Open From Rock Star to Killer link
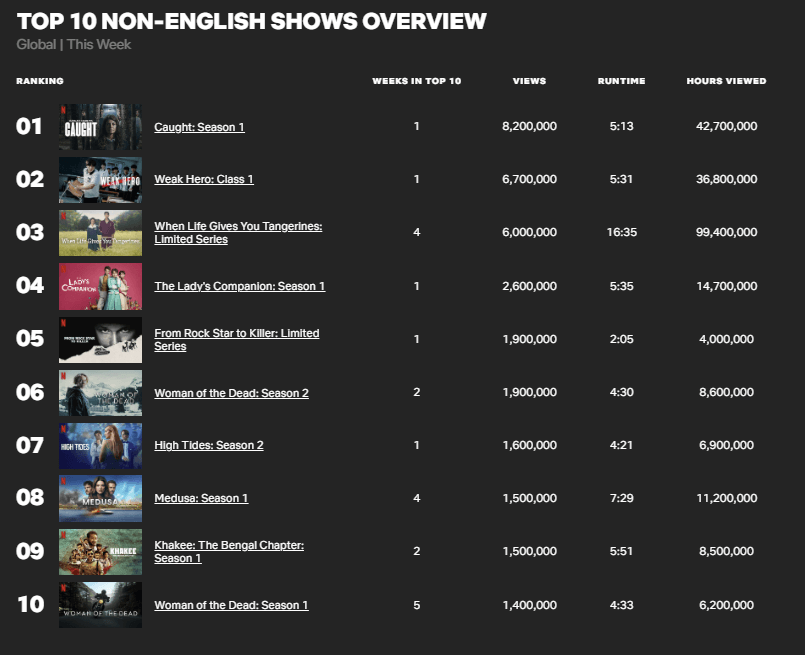The width and height of the screenshot is (805, 655). click(237, 340)
